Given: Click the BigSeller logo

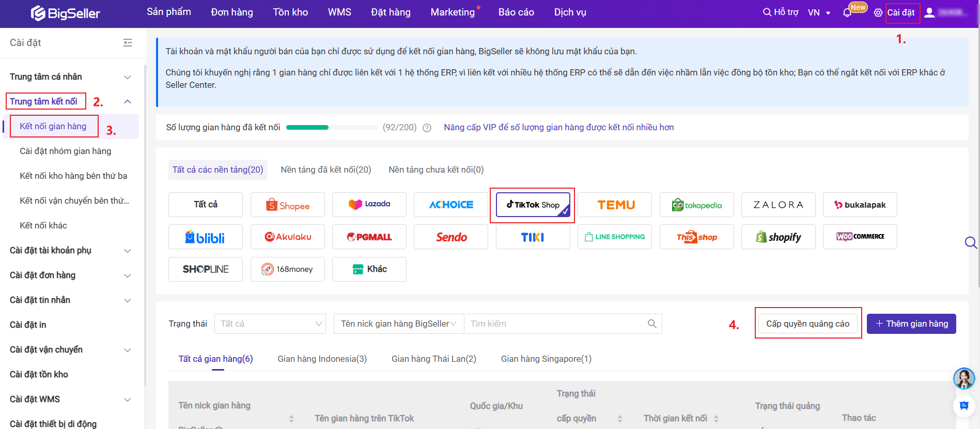Looking at the screenshot, I should 65,13.
